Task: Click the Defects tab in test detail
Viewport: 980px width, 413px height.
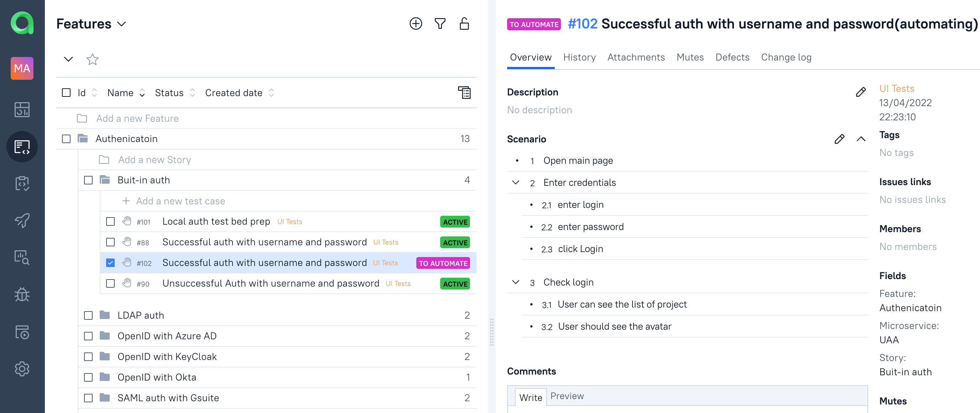Action: coord(733,57)
